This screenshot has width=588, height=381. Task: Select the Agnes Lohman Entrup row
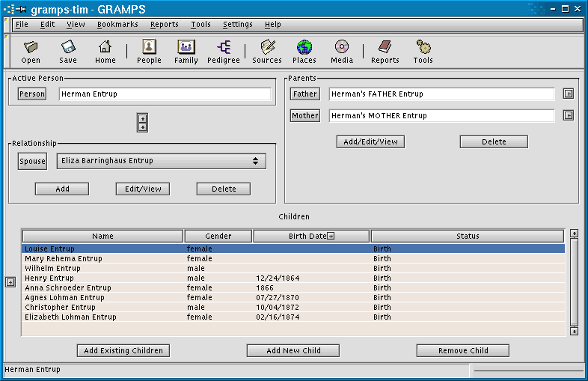point(293,298)
